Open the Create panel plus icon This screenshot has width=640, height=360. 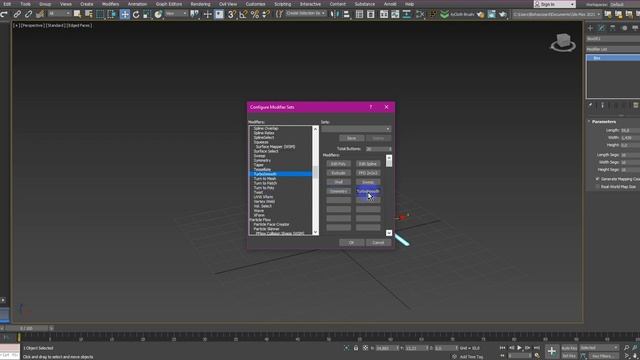[590, 28]
